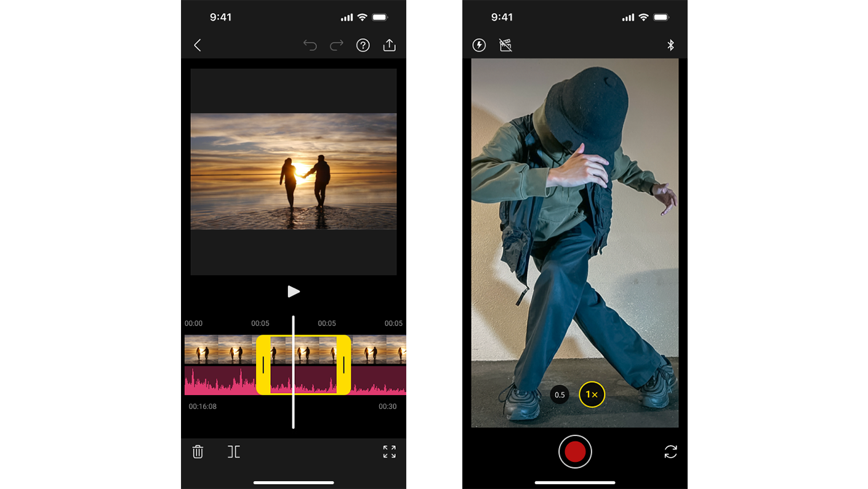Select the Redo icon
Screen dimensions: 868x489
[x=336, y=45]
